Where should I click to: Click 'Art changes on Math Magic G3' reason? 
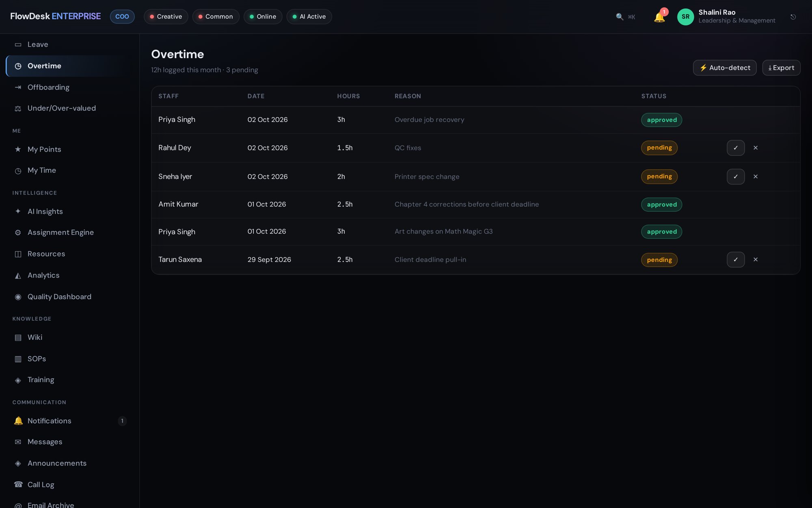[x=443, y=232]
